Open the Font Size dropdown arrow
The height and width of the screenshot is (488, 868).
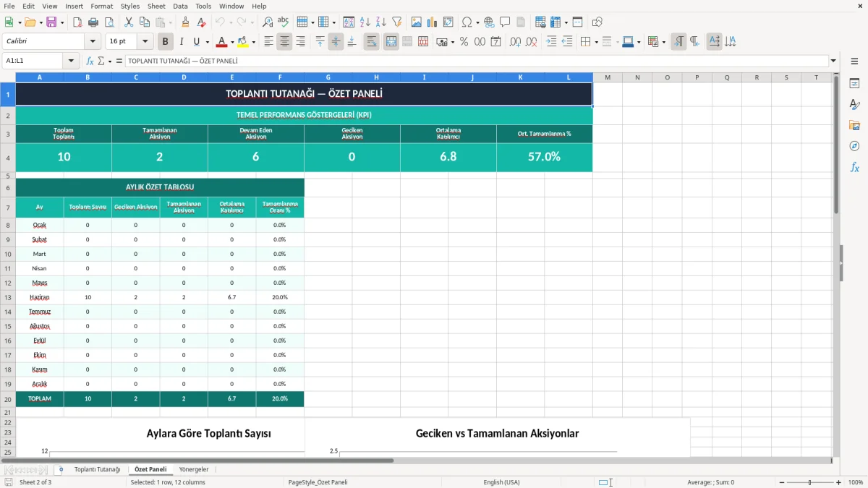145,42
